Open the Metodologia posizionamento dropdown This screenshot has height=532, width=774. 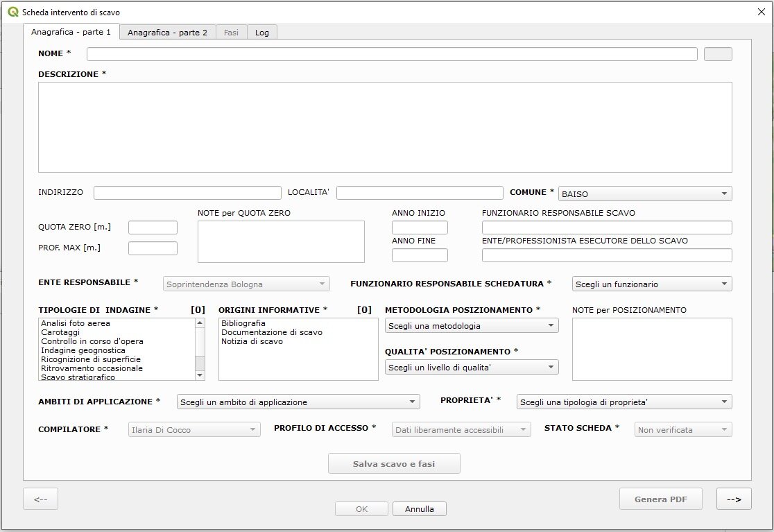472,325
